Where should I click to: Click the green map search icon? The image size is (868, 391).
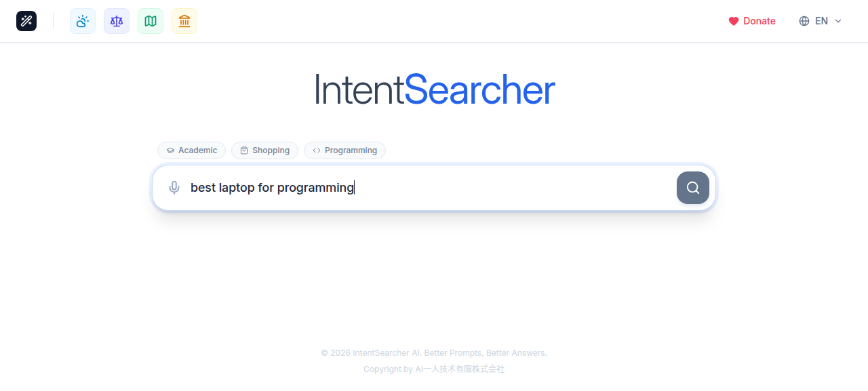point(150,21)
